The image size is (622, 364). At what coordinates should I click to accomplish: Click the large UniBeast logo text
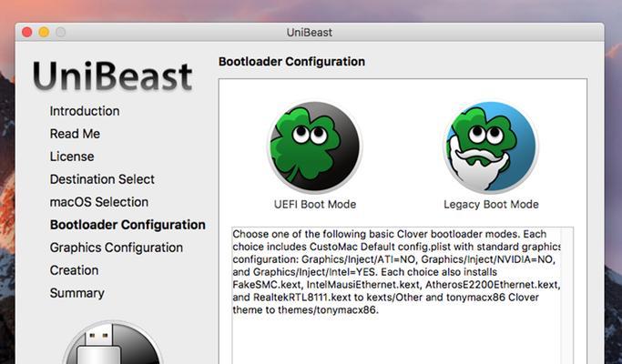(x=113, y=76)
